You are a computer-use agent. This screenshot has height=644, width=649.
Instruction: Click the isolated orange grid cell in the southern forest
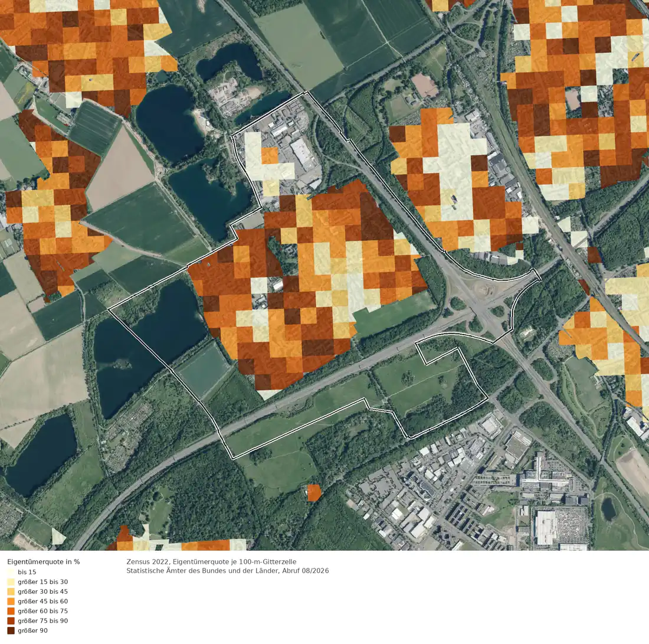[x=314, y=493]
